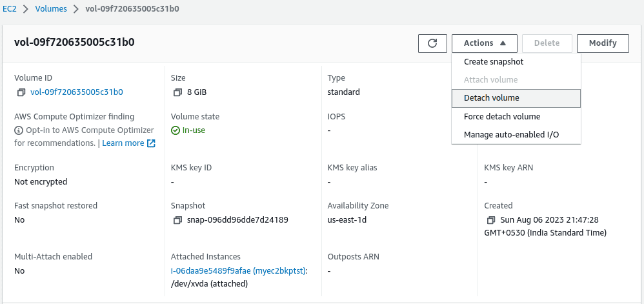
Task: Click the disabled Delete button
Action: coord(547,43)
